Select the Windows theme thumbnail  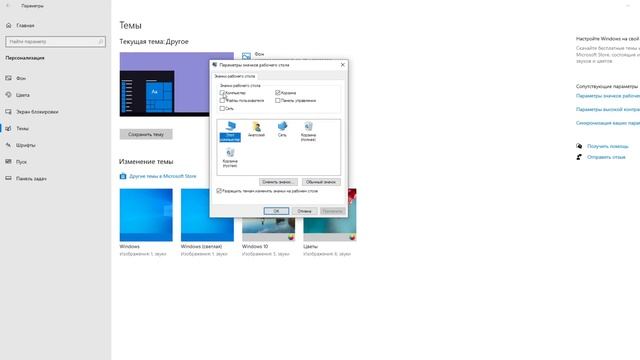pyautogui.click(x=146, y=215)
